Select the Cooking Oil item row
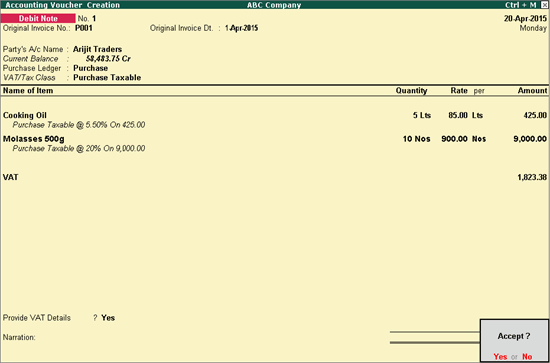The width and height of the screenshot is (550, 363). 275,115
